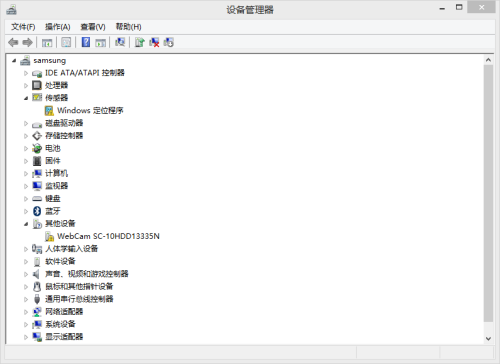Maximize the 设备管理器 window
The image size is (500, 364).
pyautogui.click(x=459, y=7)
